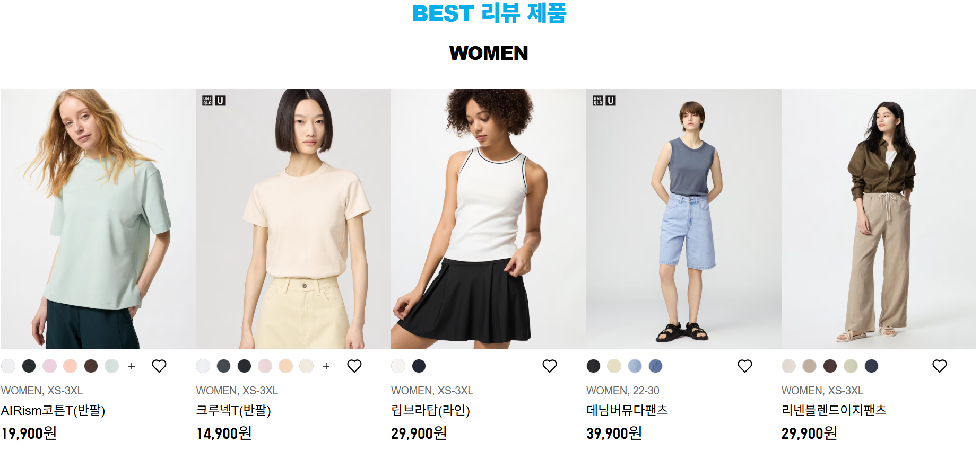The width and height of the screenshot is (980, 459).
Task: Select peach swatch for 크루넥T(반팔)
Action: coord(285,366)
